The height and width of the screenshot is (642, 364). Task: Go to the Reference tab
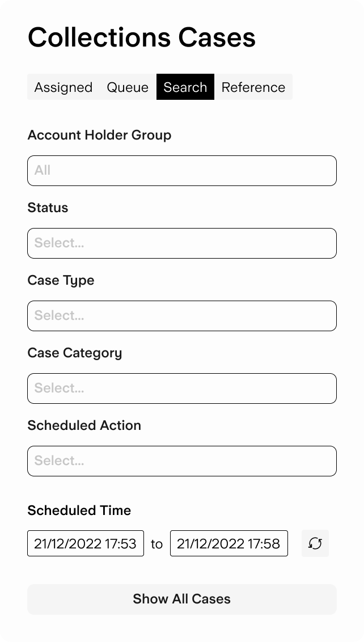tap(253, 87)
